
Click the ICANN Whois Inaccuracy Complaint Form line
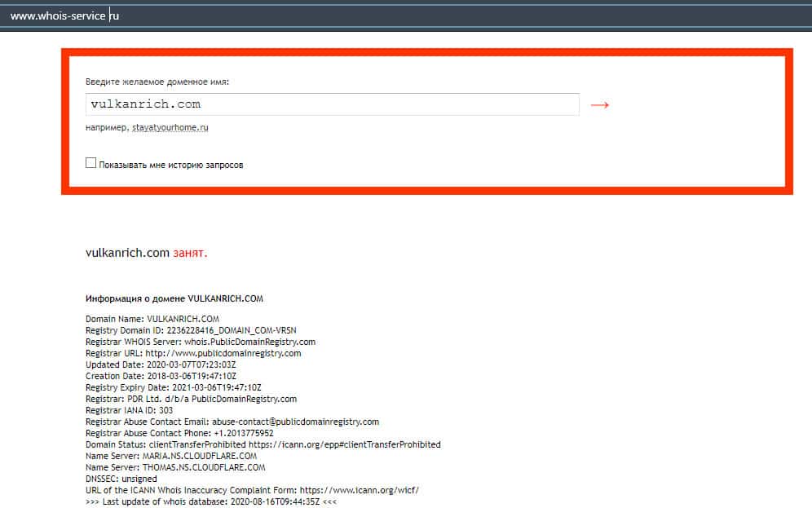pyautogui.click(x=252, y=490)
